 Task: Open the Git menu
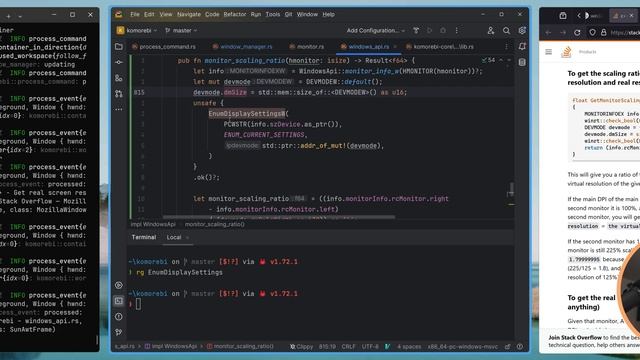288,14
